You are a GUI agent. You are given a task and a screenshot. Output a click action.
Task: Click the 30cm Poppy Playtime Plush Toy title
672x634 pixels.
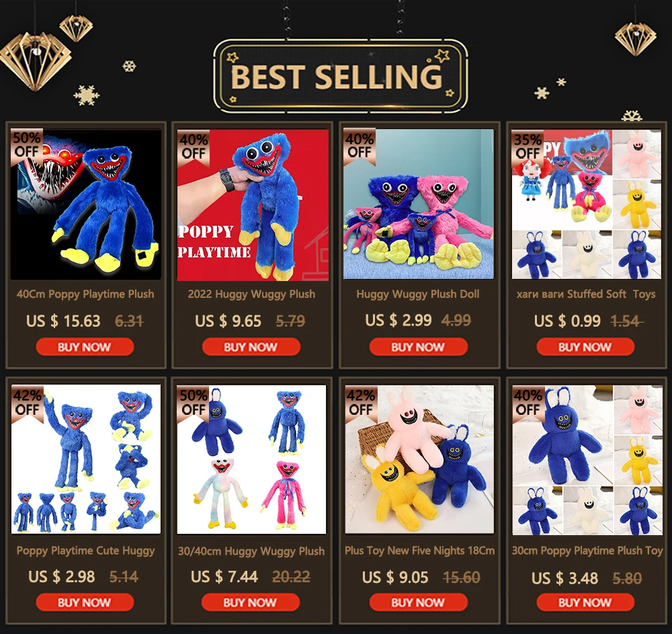click(587, 551)
